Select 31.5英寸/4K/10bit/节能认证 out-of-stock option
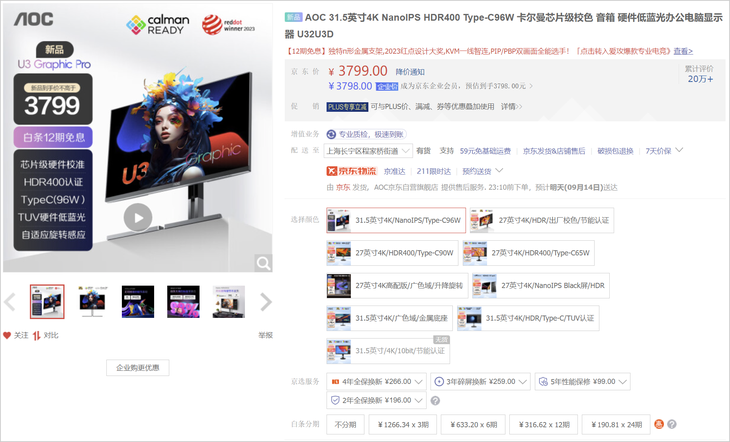Viewport: 730px width, 442px height. (388, 351)
